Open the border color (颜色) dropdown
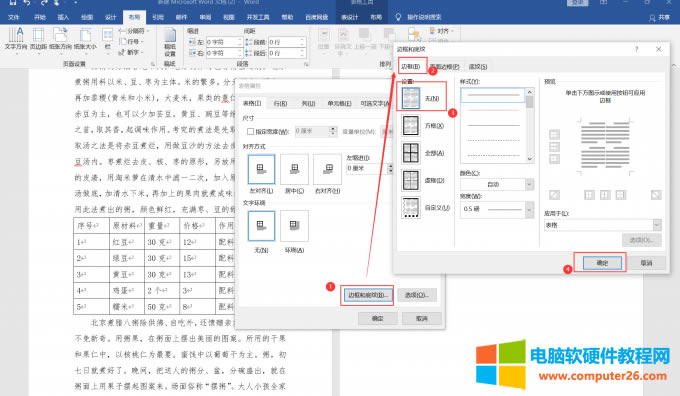The height and width of the screenshot is (396, 680). click(x=497, y=184)
